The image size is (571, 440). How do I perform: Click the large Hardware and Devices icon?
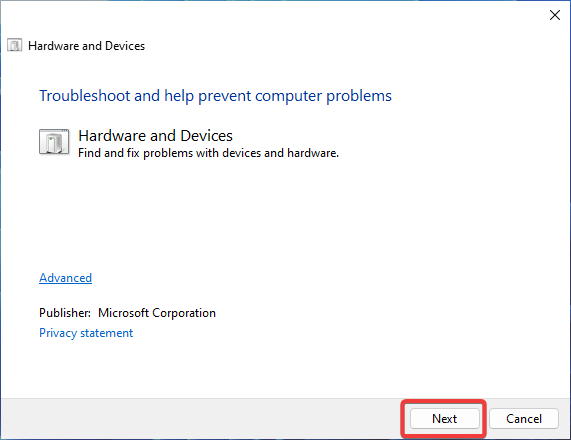pos(54,142)
